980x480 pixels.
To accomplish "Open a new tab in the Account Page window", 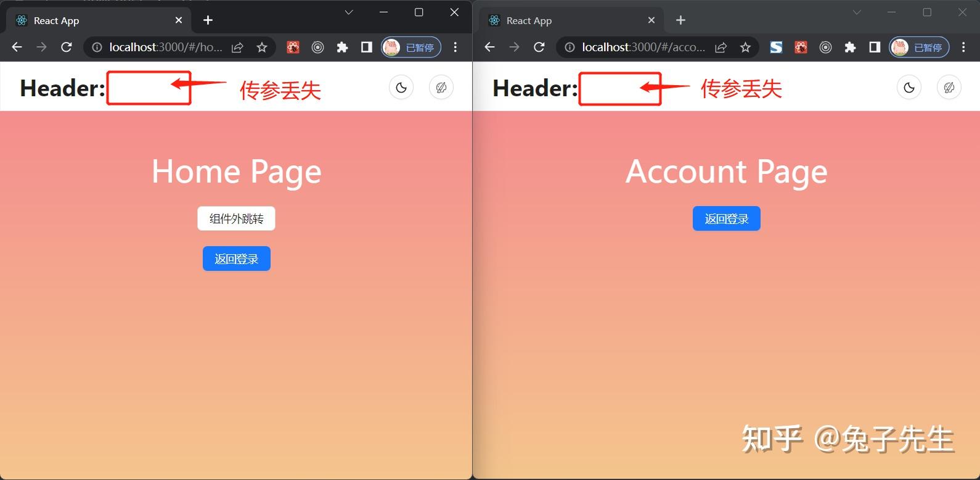I will (680, 20).
